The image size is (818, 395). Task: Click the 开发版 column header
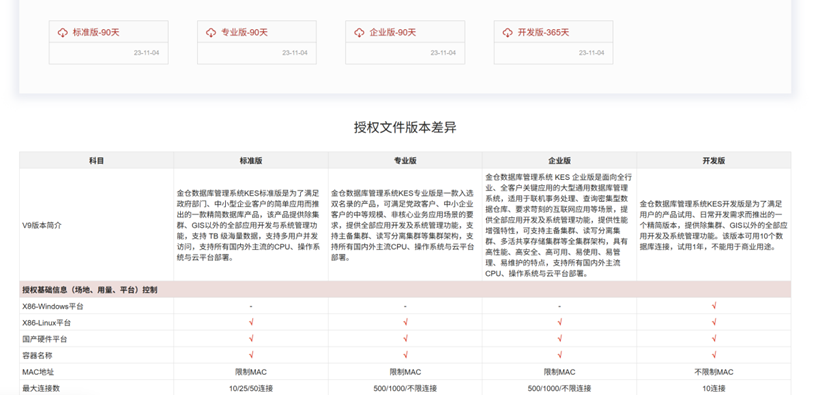pyautogui.click(x=714, y=161)
